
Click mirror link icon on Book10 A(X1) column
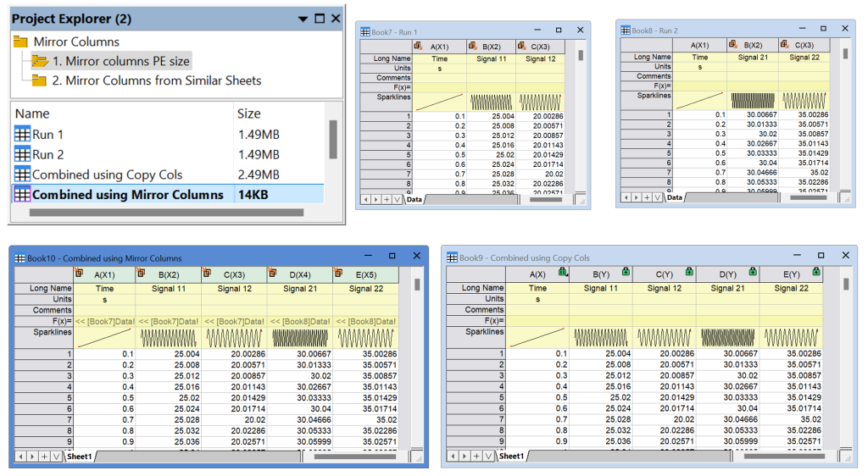(79, 273)
